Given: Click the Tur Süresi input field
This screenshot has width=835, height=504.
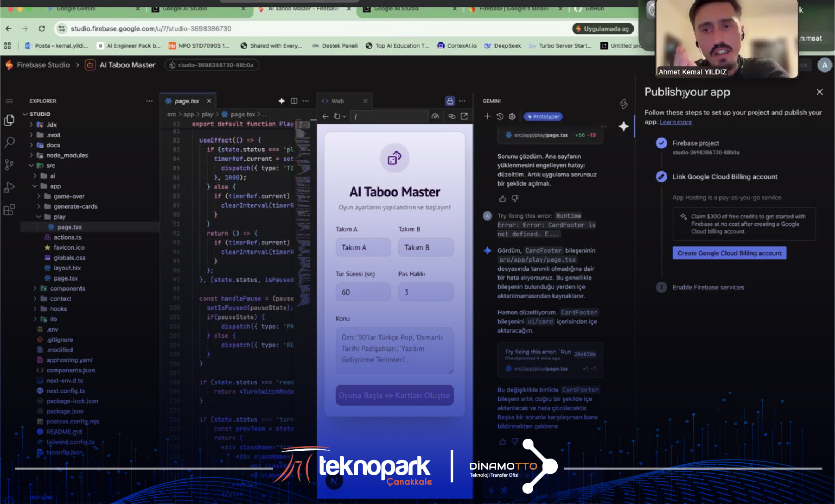Looking at the screenshot, I should (363, 292).
